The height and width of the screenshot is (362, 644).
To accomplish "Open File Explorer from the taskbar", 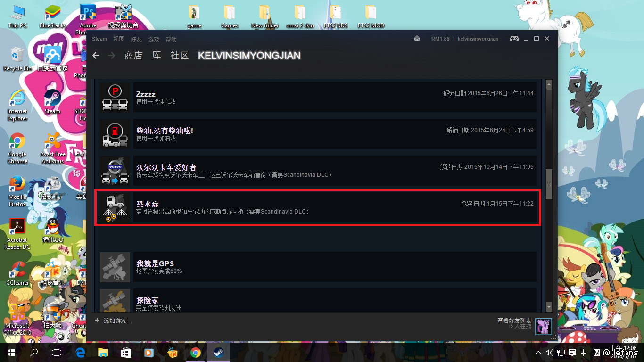I will click(103, 353).
